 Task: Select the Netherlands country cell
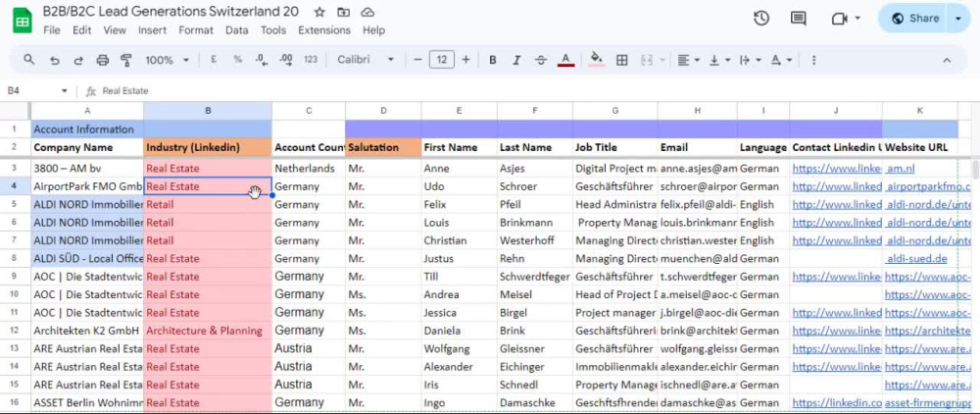point(309,168)
